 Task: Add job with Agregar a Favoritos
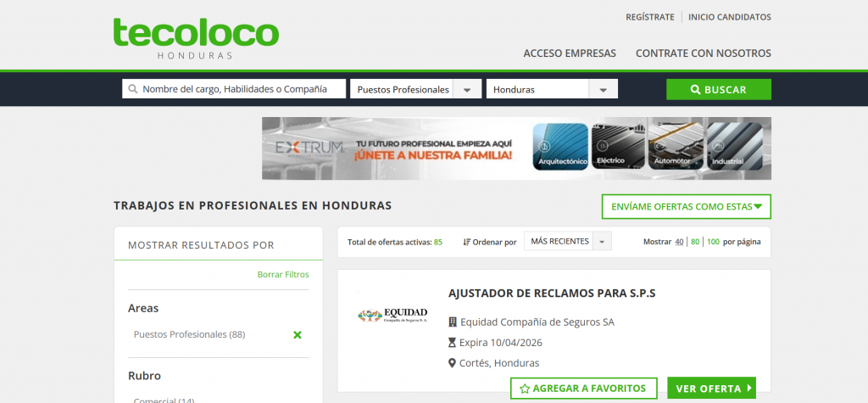[x=583, y=389]
